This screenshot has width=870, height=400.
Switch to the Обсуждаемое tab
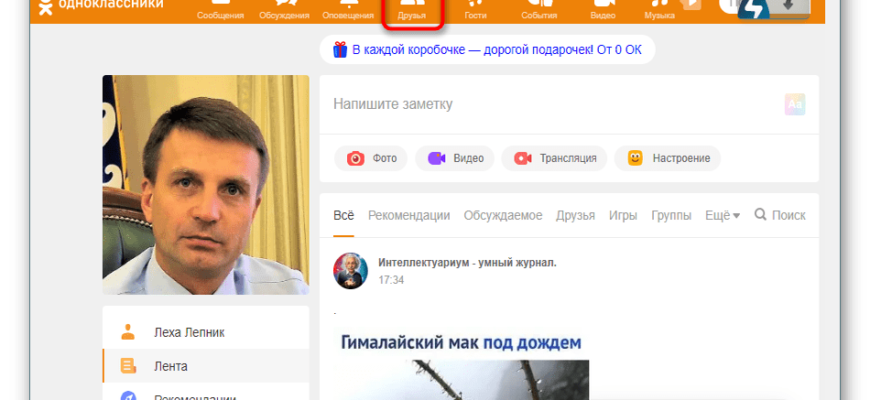click(x=503, y=215)
